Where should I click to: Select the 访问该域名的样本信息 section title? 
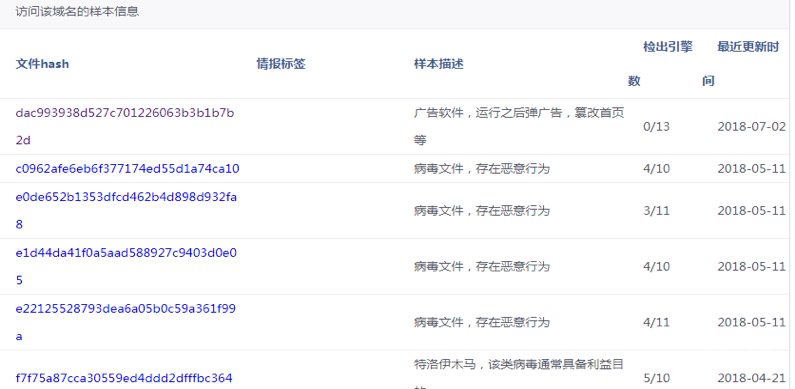(x=77, y=12)
